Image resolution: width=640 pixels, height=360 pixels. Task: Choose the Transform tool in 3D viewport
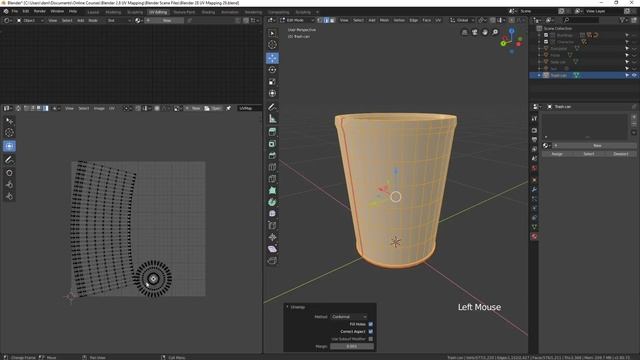tap(272, 93)
